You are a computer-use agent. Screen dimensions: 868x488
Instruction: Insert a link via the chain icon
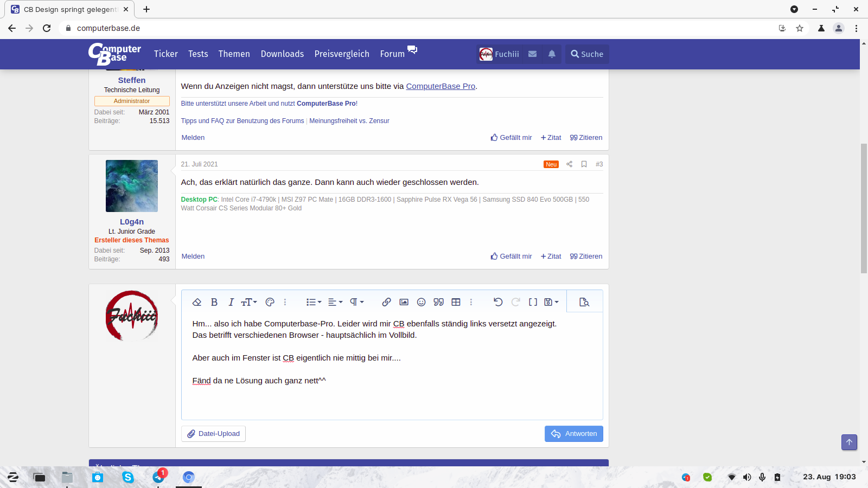386,302
